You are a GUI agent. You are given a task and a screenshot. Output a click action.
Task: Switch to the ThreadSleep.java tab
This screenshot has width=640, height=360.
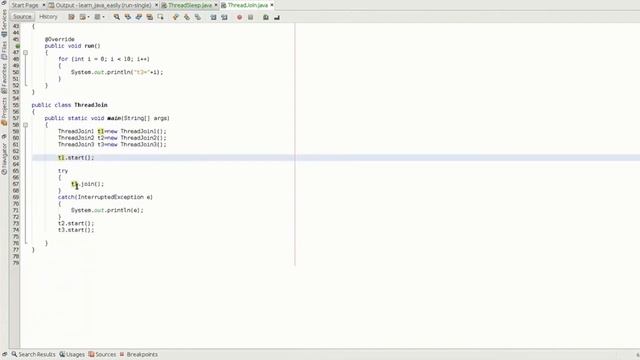point(187,5)
